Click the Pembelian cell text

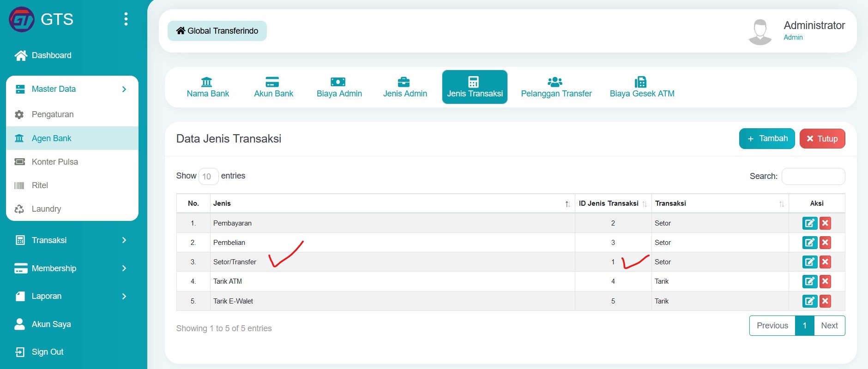pos(229,243)
